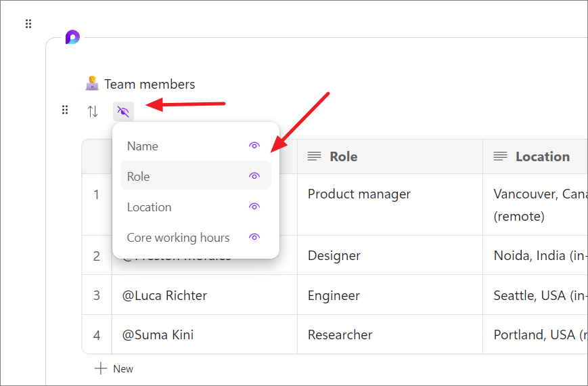Toggle visibility of the Name column

tap(254, 146)
